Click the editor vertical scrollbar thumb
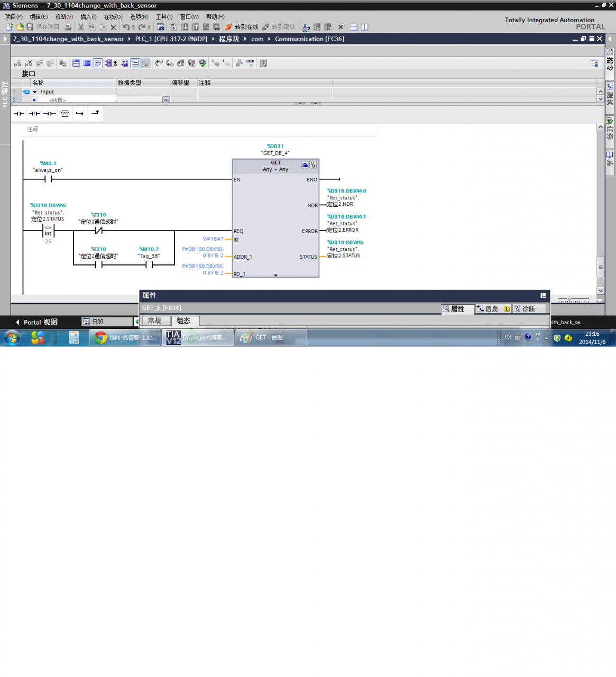 click(x=600, y=267)
